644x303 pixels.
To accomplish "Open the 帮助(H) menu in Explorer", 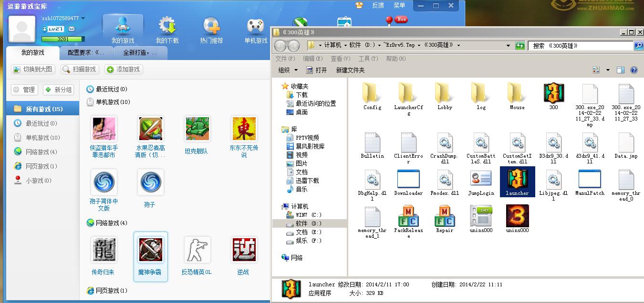I will coord(396,59).
